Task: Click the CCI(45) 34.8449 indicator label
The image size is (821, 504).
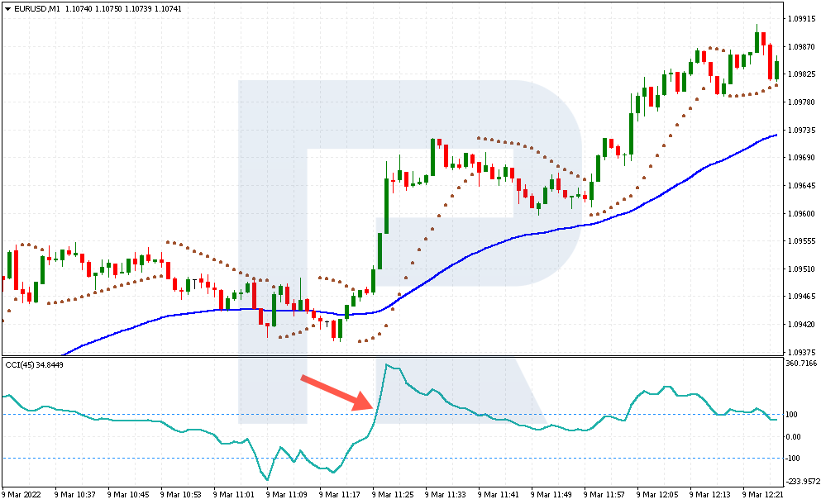Action: pos(35,365)
